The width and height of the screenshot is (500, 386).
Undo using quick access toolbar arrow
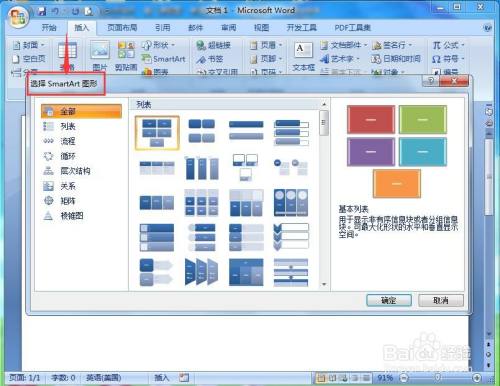(55, 11)
